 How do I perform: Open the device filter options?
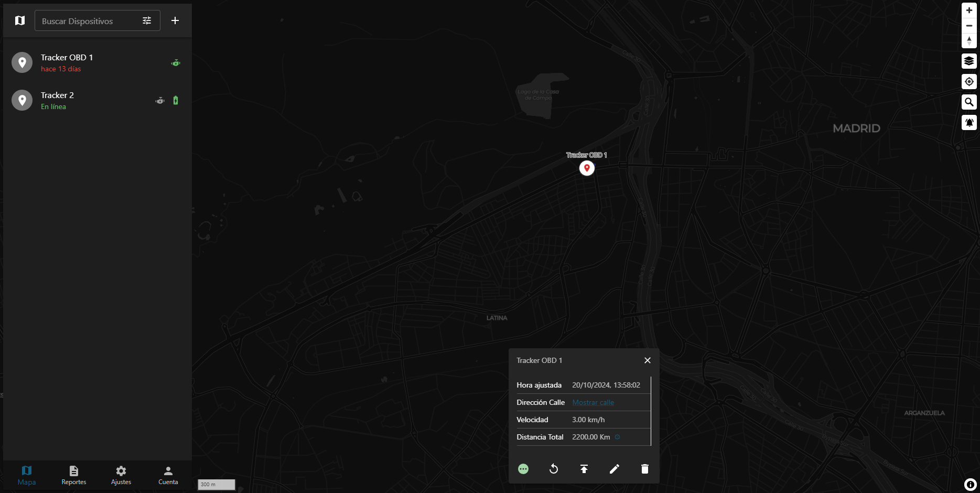147,20
